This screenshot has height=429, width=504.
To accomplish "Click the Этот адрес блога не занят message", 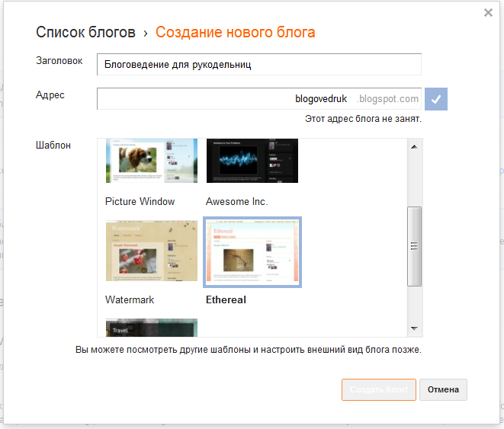I will [363, 119].
